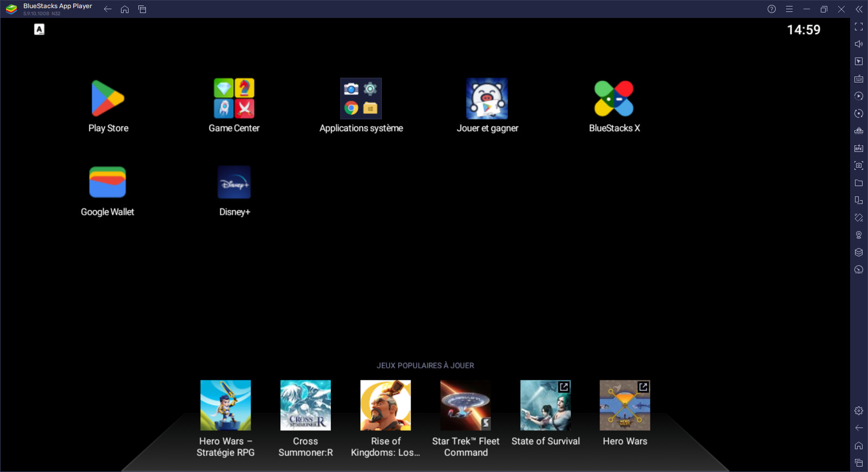The height and width of the screenshot is (472, 868).
Task: Click the 14:59 clock
Action: click(x=803, y=30)
